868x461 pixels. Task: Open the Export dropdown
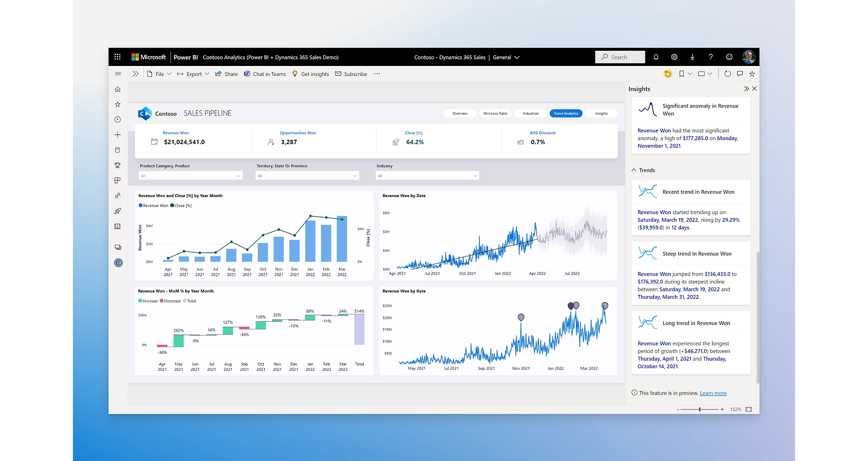click(x=194, y=74)
